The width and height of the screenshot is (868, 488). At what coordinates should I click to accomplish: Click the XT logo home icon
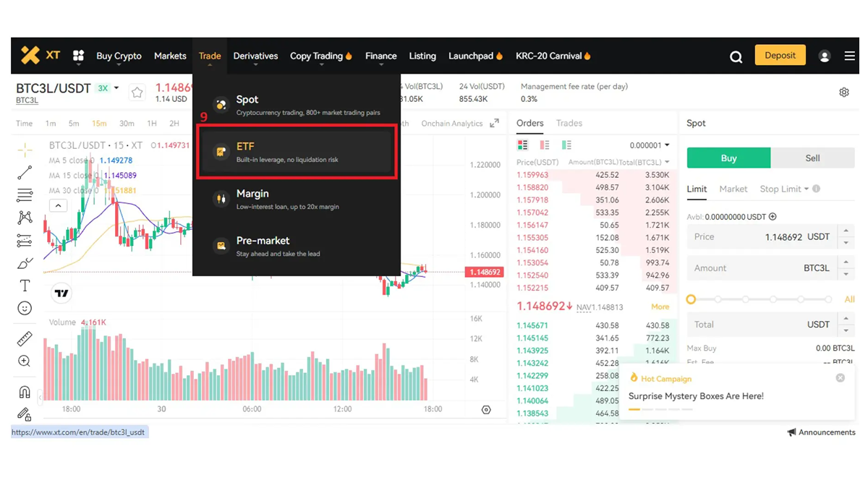[x=40, y=55]
